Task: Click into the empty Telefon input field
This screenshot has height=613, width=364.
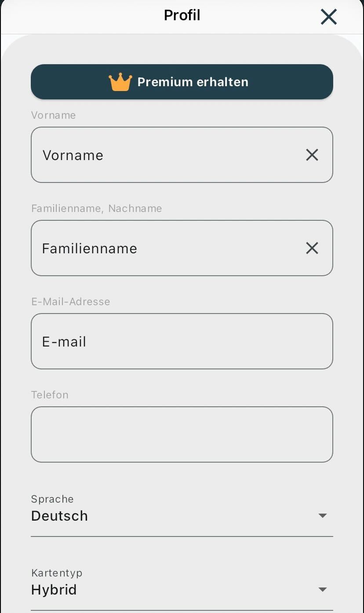Action: [182, 434]
